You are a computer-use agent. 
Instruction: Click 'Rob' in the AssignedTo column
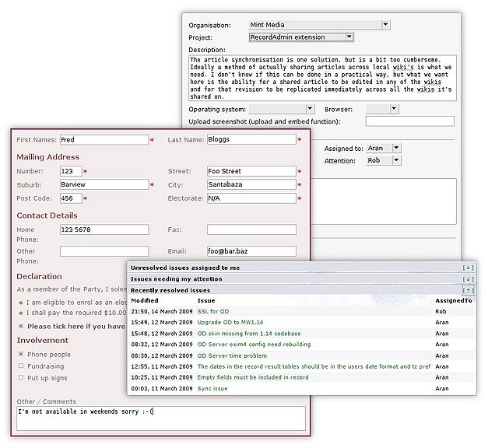[441, 311]
